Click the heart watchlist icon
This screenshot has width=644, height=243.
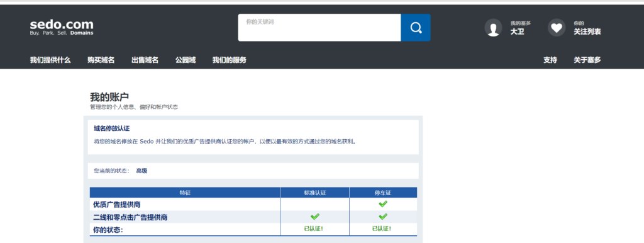pos(557,28)
